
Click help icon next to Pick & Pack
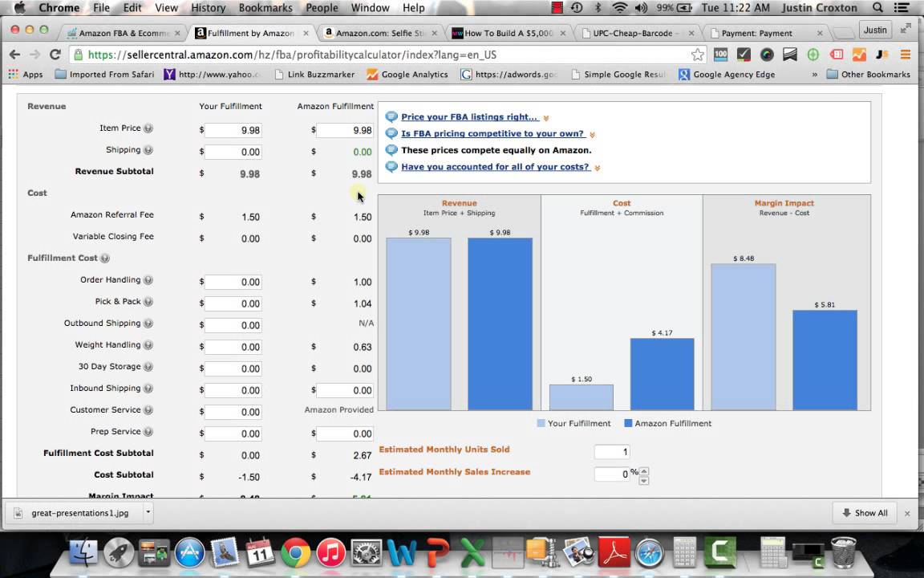(x=148, y=301)
